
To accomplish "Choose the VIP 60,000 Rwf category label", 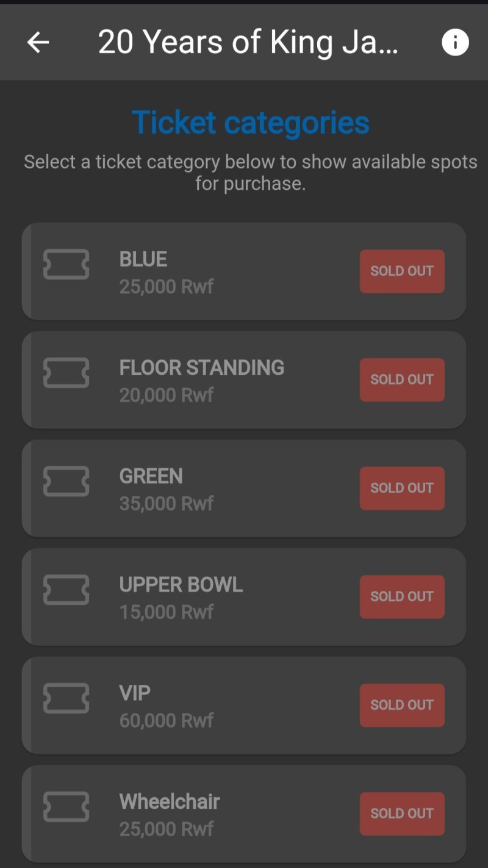I will [x=167, y=706].
